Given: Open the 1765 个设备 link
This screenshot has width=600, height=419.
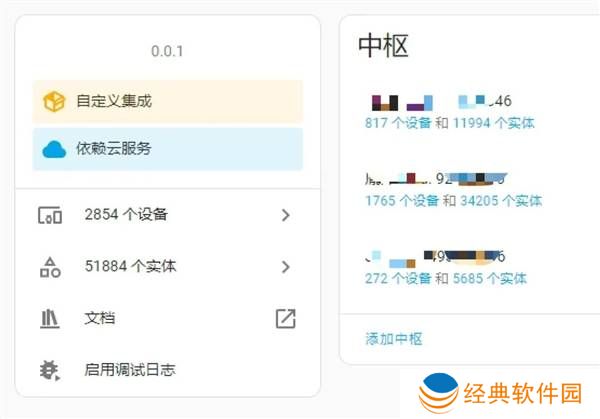Looking at the screenshot, I should pos(402,200).
